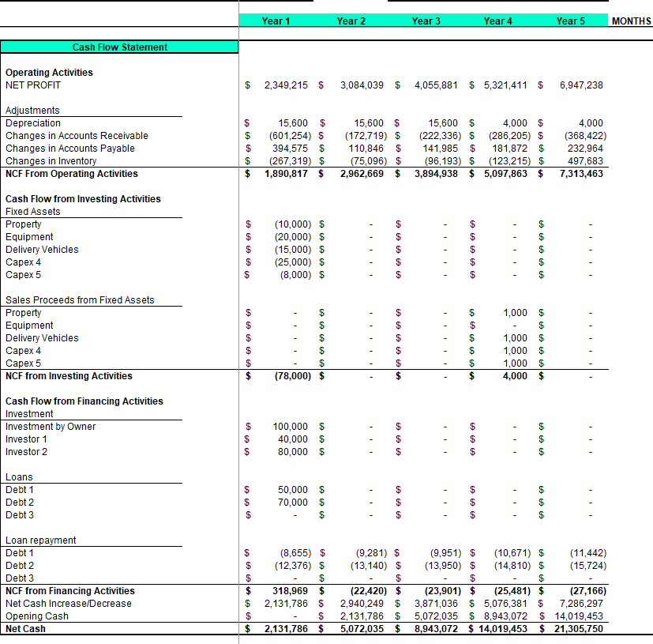Click Year 4 Sales Proceeds Property value 1,000

click(515, 312)
